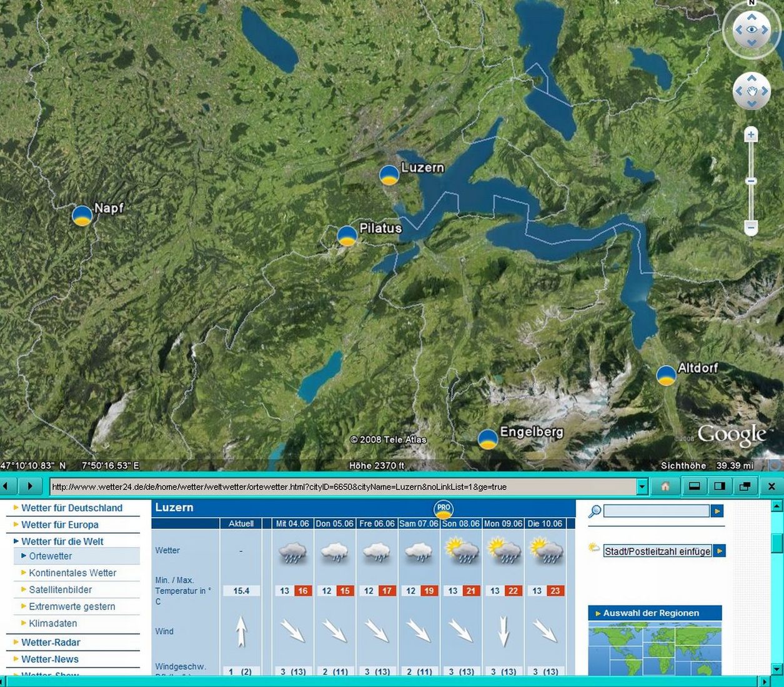Click the Pilatus weather placemark icon
The image size is (784, 687).
pyautogui.click(x=347, y=236)
